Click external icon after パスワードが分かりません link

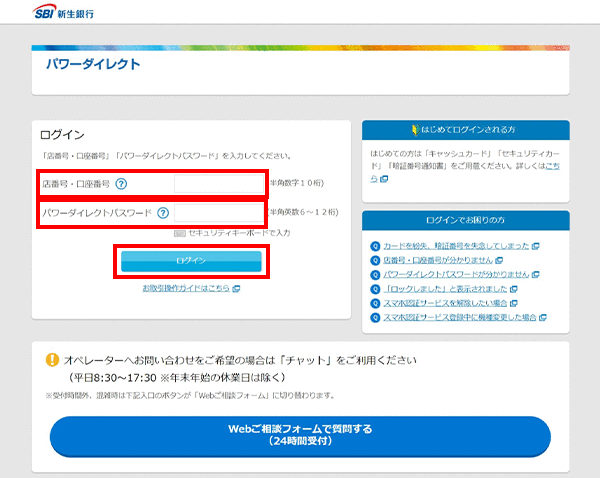(536, 274)
